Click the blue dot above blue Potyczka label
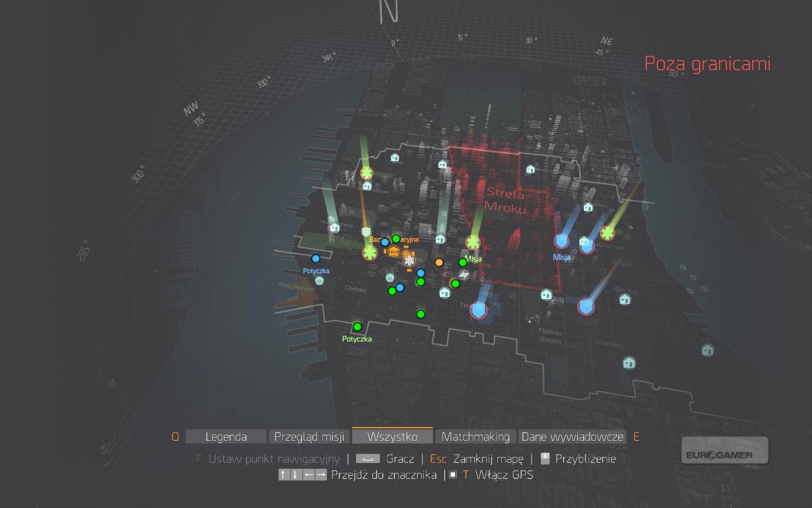 tap(316, 259)
